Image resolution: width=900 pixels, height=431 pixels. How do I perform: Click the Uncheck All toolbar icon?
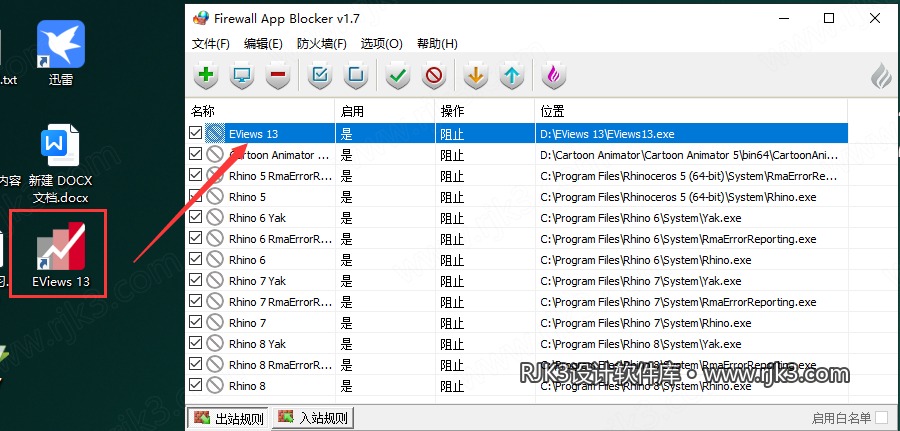point(356,75)
